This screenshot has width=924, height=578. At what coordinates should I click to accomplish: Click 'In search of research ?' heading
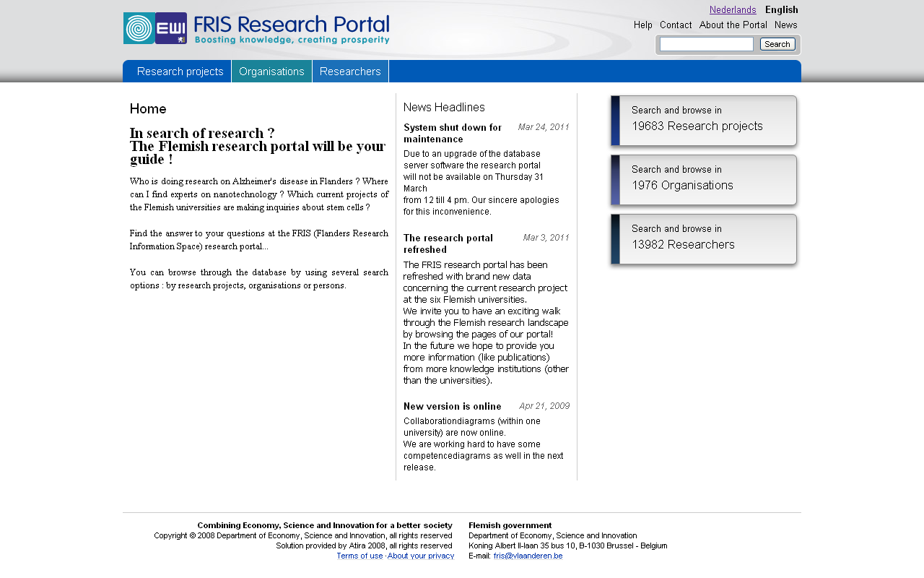(x=202, y=134)
